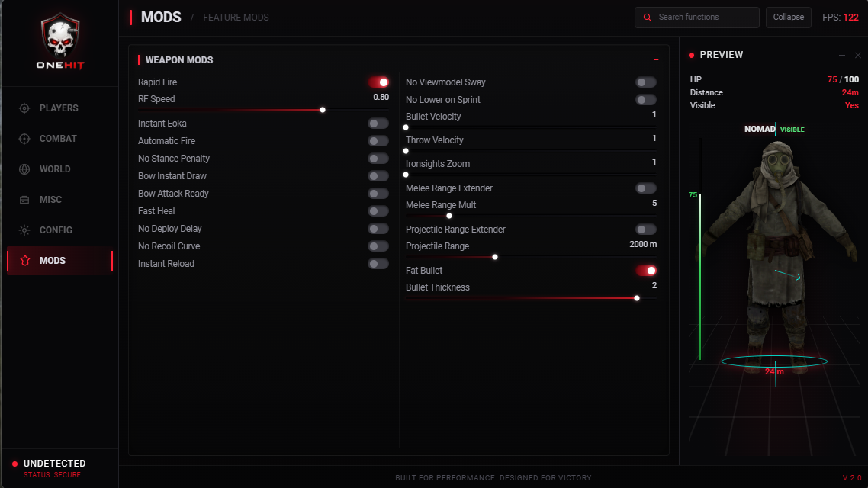Click the FEATURE MODS breadcrumb

coord(236,18)
